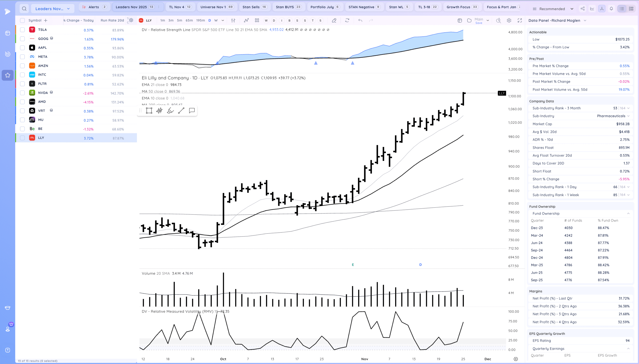Click the eraser drawing tool icon
The image size is (639, 364).
[x=334, y=20]
